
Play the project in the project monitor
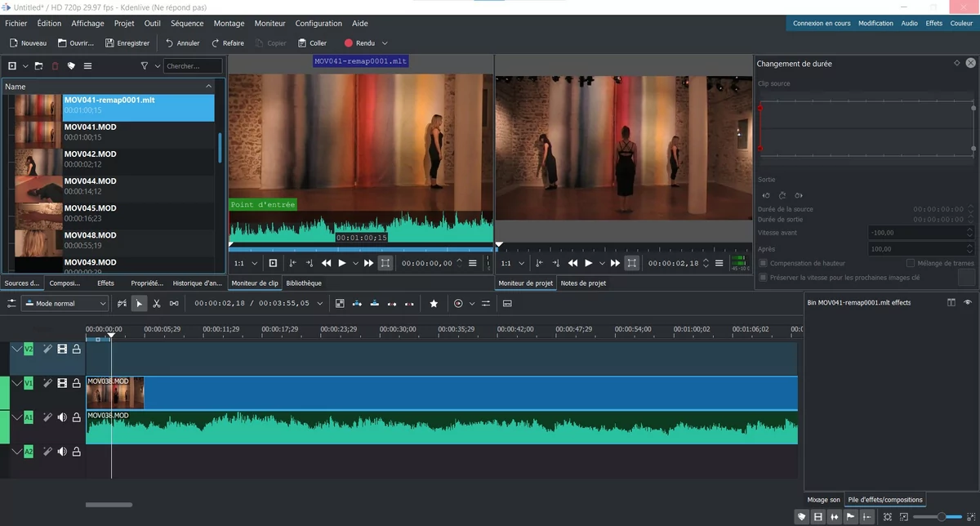point(589,263)
